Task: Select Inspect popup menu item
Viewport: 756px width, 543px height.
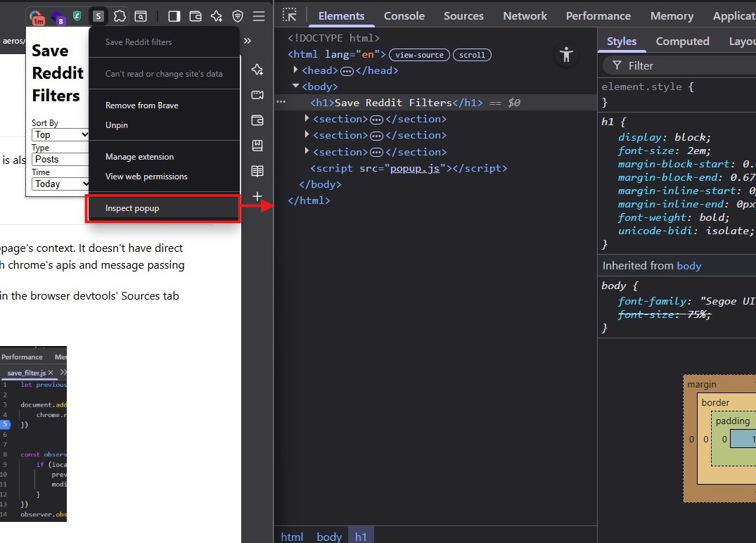Action: (164, 208)
